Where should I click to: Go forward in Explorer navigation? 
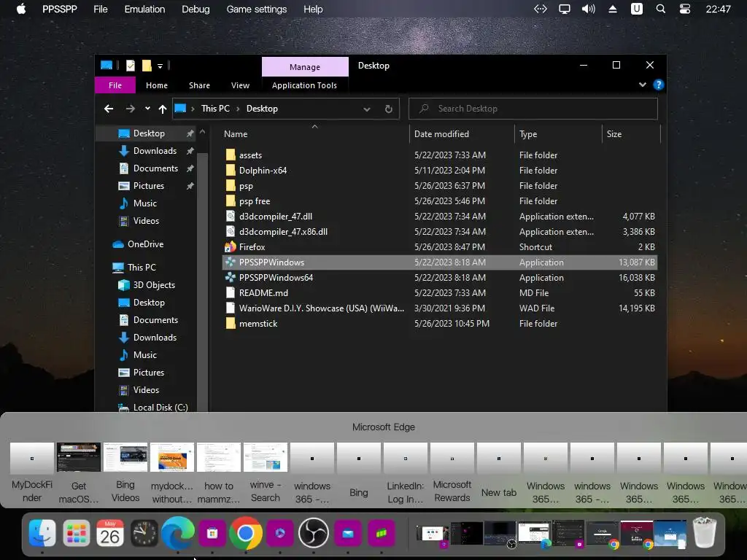[x=130, y=109]
